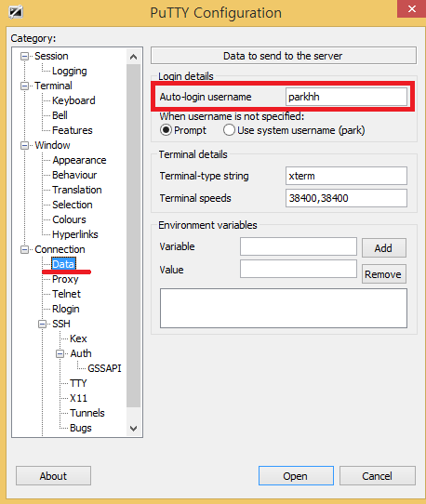The image size is (426, 504).
Task: Open X11 forwarding settings
Action: click(x=78, y=398)
